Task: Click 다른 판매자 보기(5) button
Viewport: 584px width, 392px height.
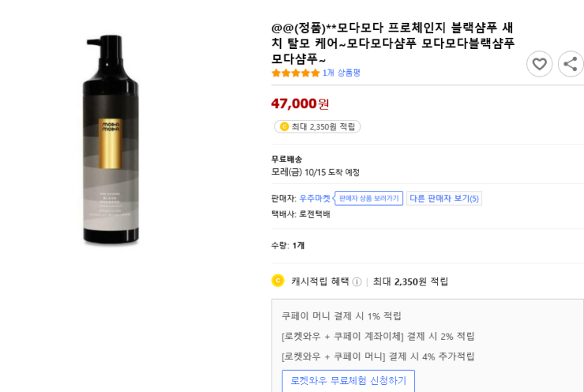Action: tap(444, 198)
